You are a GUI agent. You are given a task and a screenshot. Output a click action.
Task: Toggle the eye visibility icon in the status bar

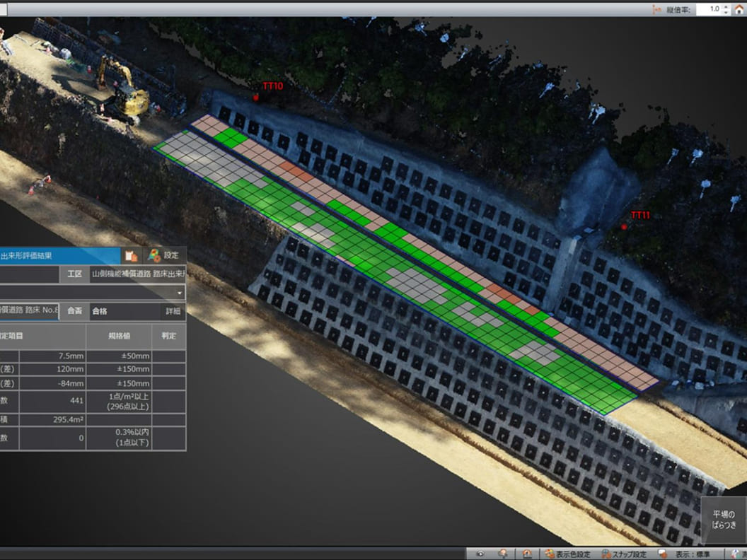click(480, 554)
